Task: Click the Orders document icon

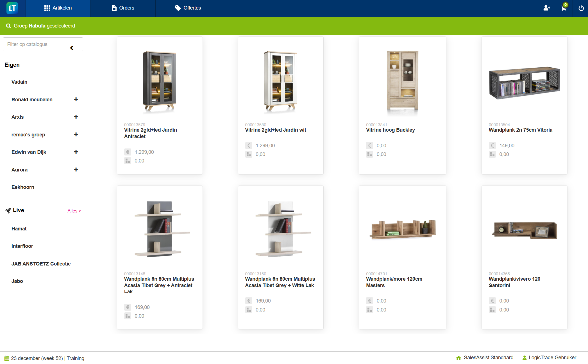Action: point(114,8)
